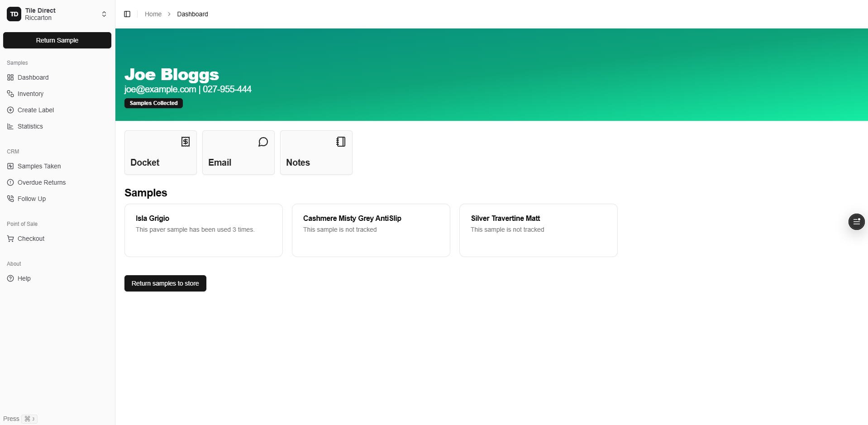Click the Help question mark icon

[x=10, y=278]
